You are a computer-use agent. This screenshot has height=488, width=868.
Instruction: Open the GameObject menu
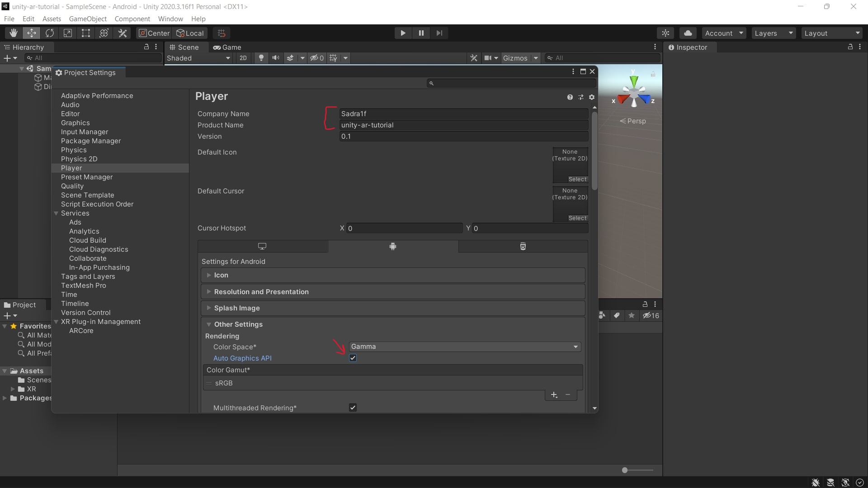(88, 19)
